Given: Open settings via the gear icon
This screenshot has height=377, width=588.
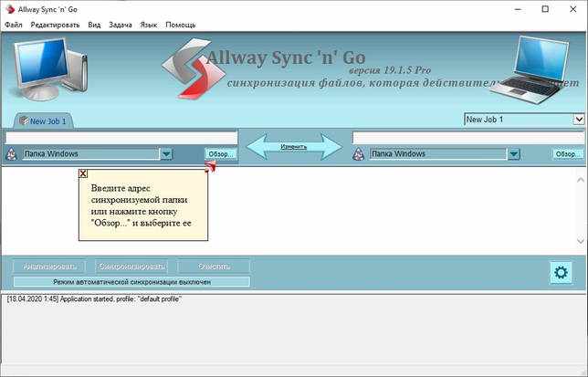Looking at the screenshot, I should click(561, 272).
